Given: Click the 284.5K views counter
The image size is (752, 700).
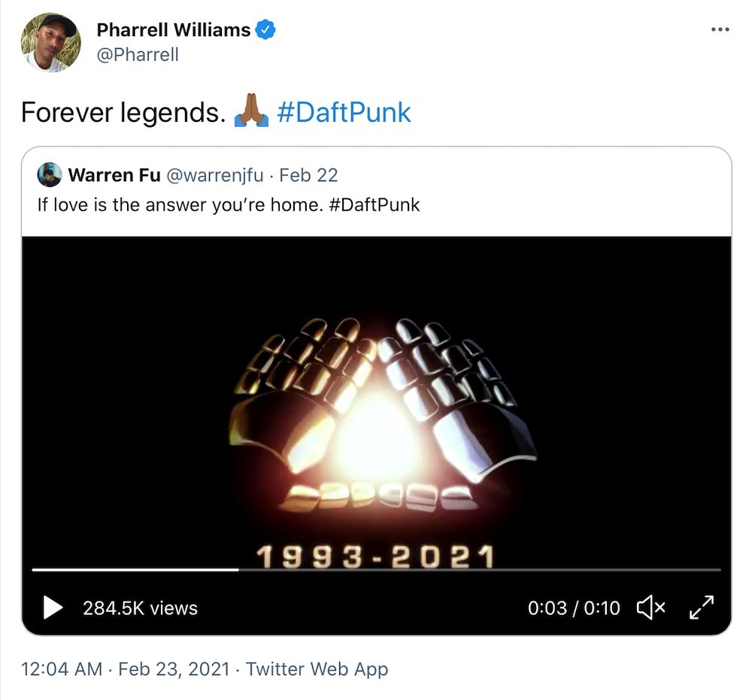Looking at the screenshot, I should (140, 608).
